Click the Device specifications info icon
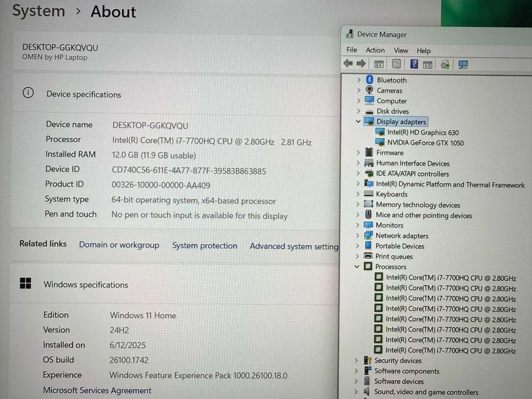Viewport: 532px width, 399px height. [x=28, y=92]
